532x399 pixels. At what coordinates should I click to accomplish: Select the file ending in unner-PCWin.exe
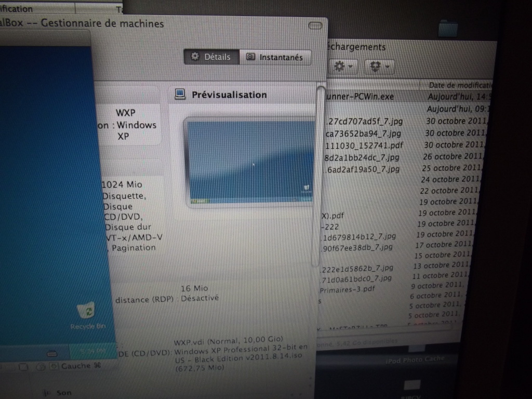pyautogui.click(x=360, y=97)
